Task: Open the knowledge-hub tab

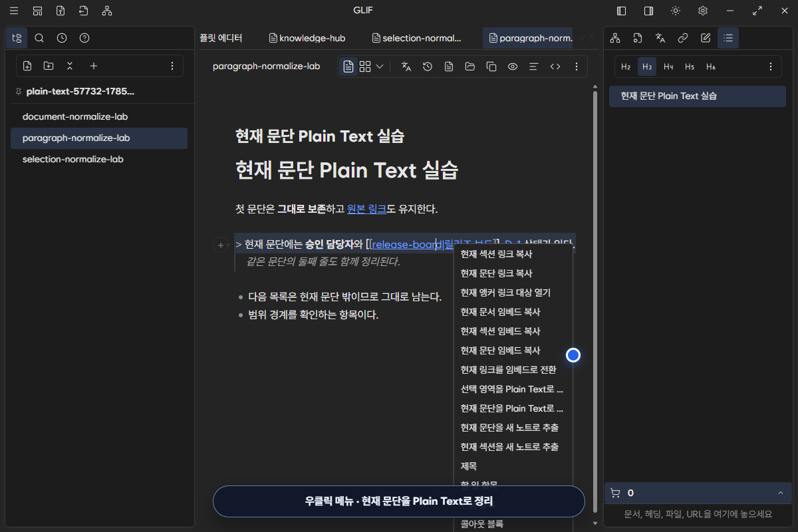Action: [x=307, y=38]
